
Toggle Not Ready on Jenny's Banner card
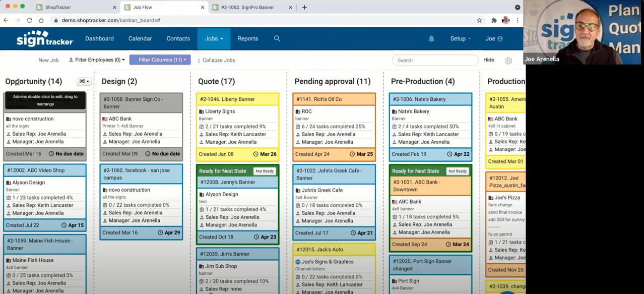[265, 171]
